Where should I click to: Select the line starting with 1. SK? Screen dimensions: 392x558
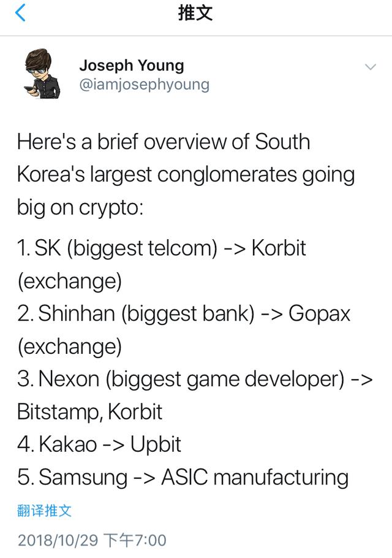coord(162,264)
